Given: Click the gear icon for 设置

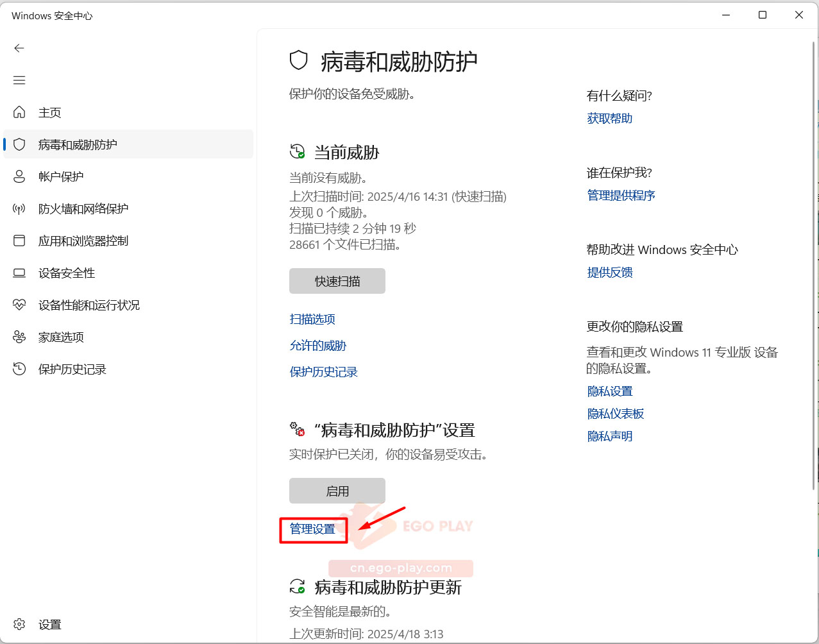Looking at the screenshot, I should pyautogui.click(x=19, y=624).
